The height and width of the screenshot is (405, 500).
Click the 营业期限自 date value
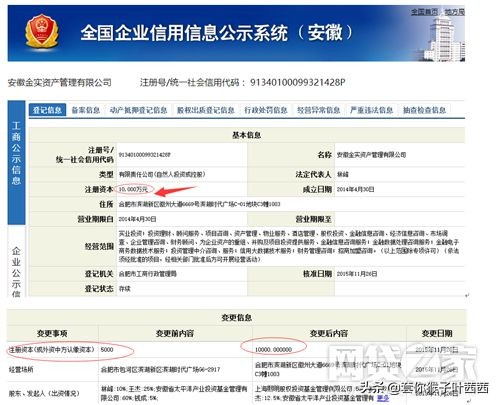click(137, 219)
